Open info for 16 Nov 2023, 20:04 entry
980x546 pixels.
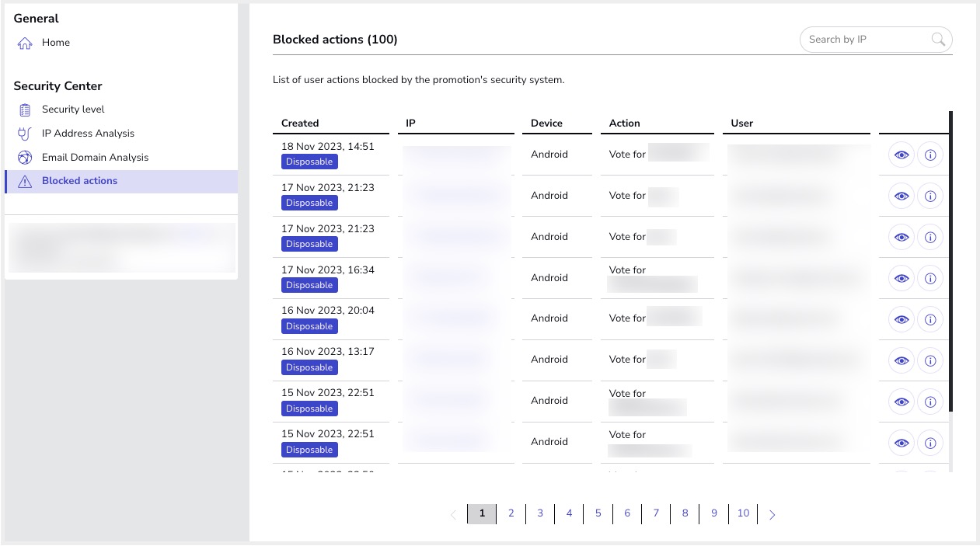click(x=930, y=319)
